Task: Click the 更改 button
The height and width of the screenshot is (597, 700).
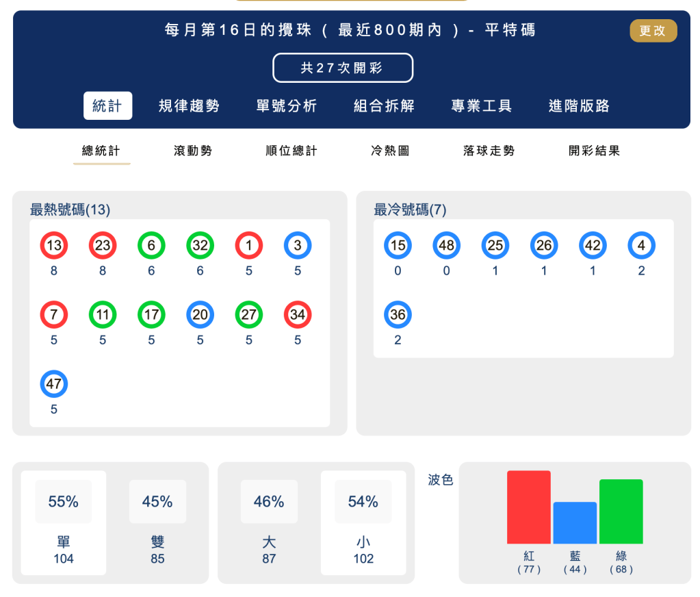Action: [652, 31]
